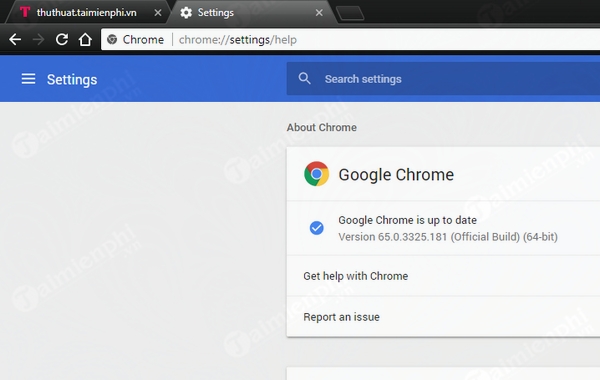Close the Settings tab
This screenshot has width=600, height=380.
coord(319,13)
